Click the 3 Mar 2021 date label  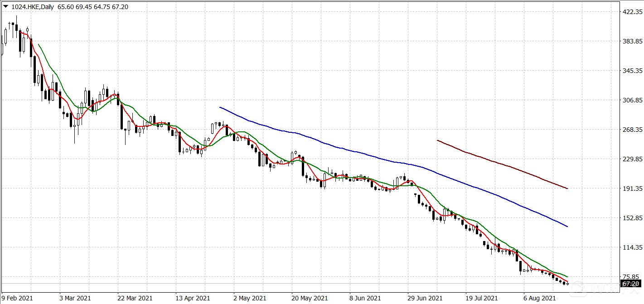tap(76, 298)
